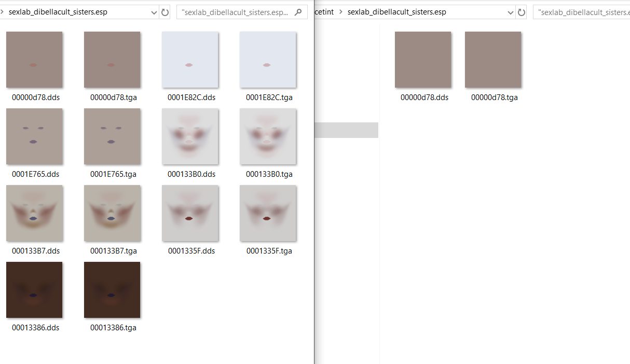Select 00000d78.dds thumbnail in right window
Viewport: 630px width, 364px height.
pyautogui.click(x=423, y=60)
